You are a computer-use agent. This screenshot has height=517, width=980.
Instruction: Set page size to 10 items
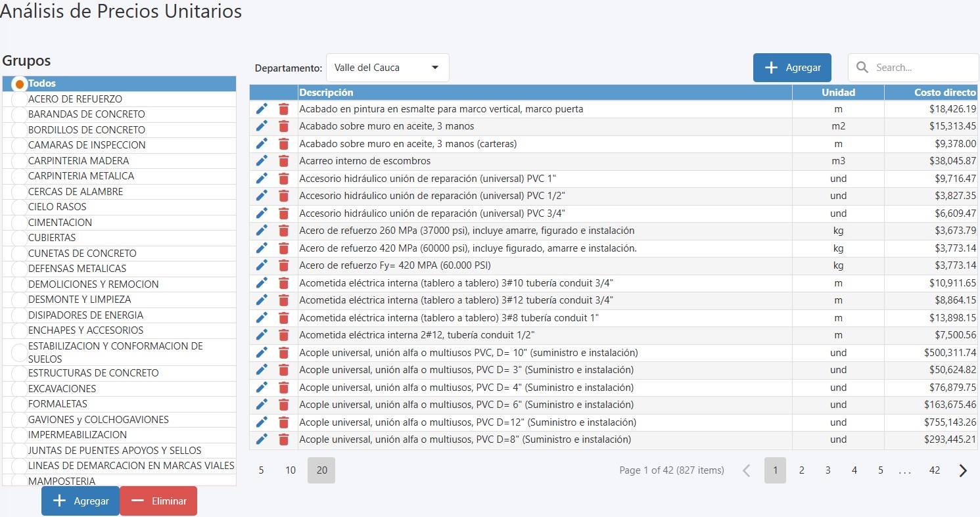(291, 470)
